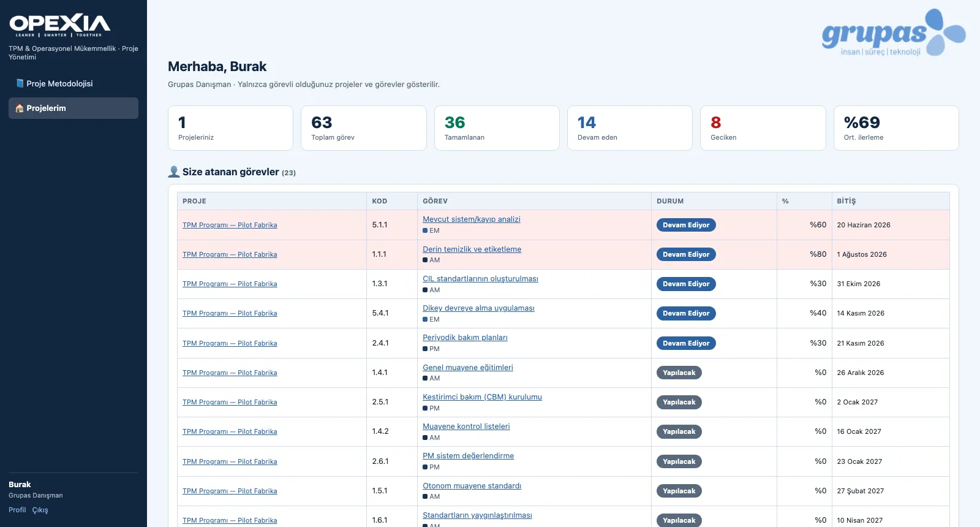The width and height of the screenshot is (980, 527).
Task: Open CIL standartlarının oluşturulması task link
Action: tap(480, 279)
